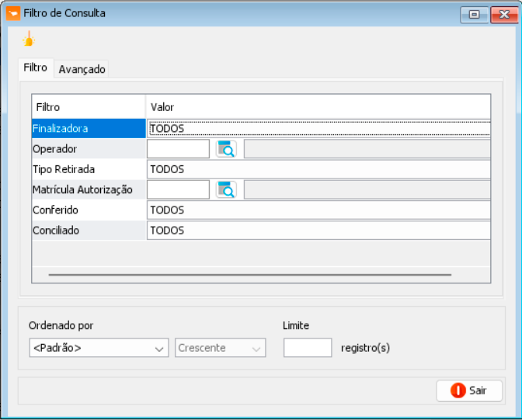The image size is (522, 420).
Task: Click the Operador description field
Action: pos(367,149)
